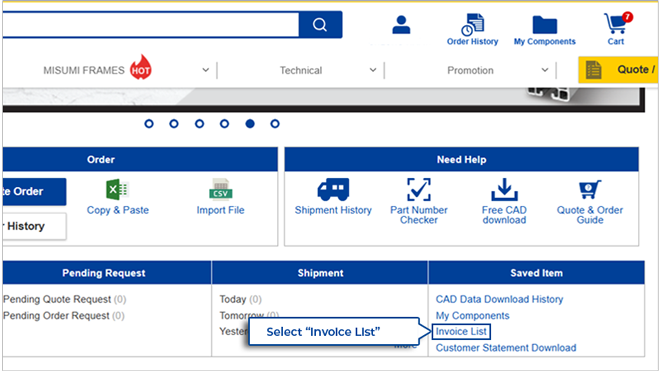Click the Quote document icon
Image resolution: width=660 pixels, height=371 pixels.
(593, 70)
